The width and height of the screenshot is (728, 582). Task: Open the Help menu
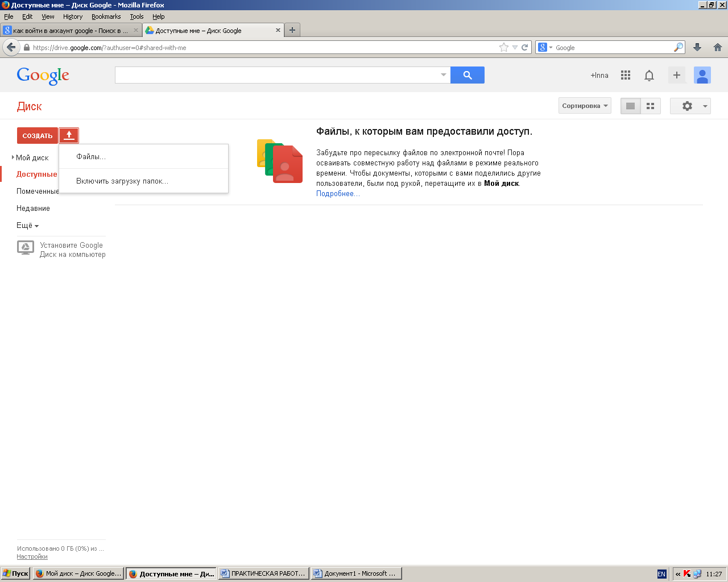[x=159, y=16]
